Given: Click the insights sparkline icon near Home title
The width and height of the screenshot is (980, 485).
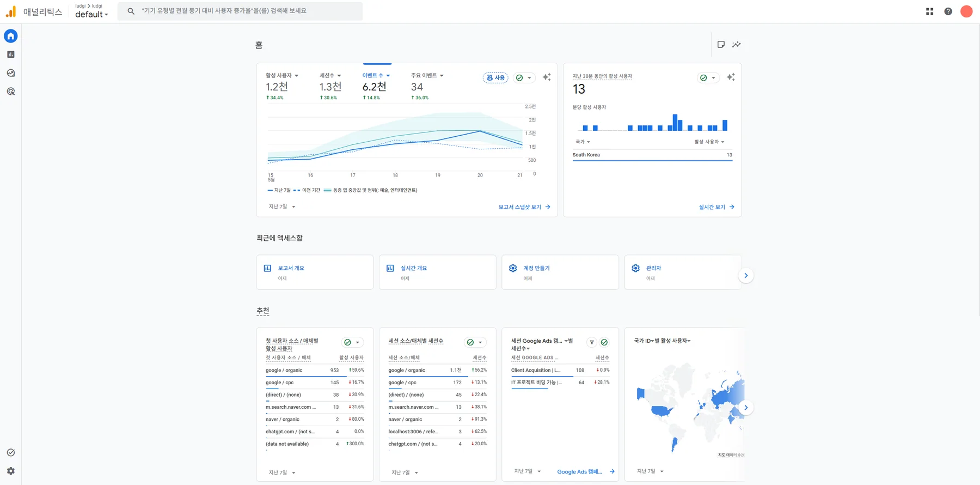Looking at the screenshot, I should [737, 45].
